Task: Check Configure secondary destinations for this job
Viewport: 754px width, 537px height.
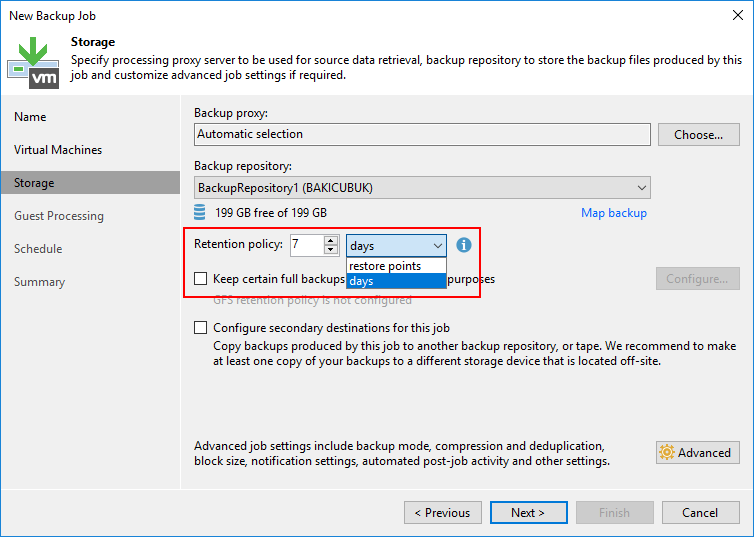Action: [x=201, y=328]
